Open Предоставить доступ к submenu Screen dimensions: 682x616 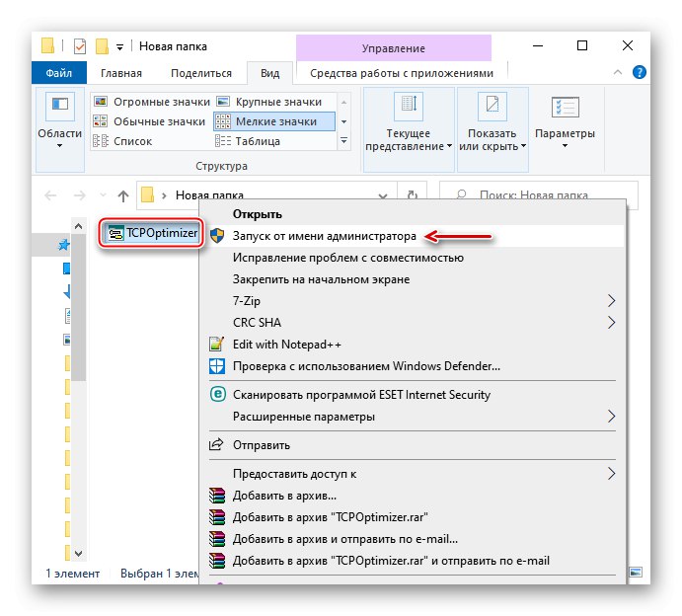[414, 473]
